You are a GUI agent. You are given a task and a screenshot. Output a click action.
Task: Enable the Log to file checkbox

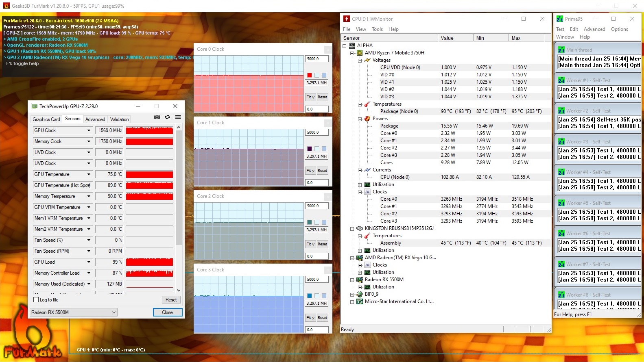(36, 300)
